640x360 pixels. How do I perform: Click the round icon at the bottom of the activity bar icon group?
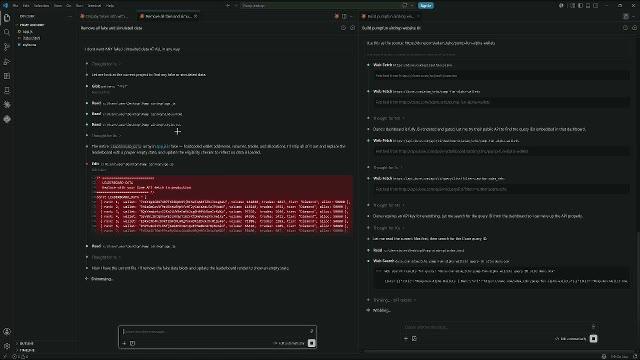coord(7,119)
